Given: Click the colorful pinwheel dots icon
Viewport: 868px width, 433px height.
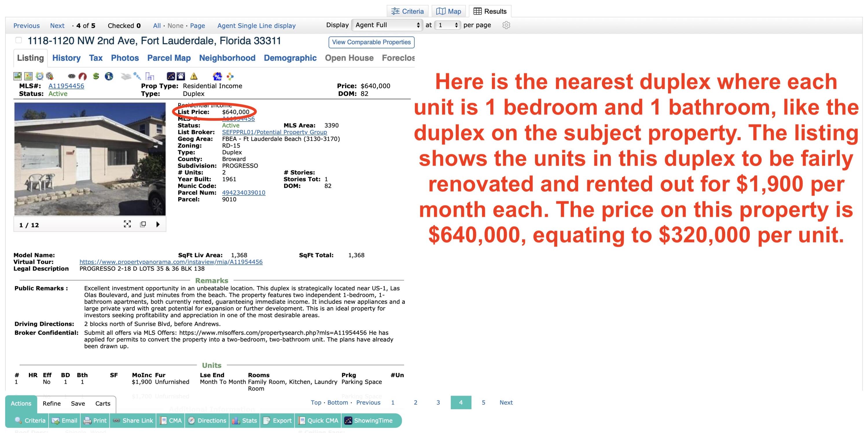Looking at the screenshot, I should pos(230,76).
